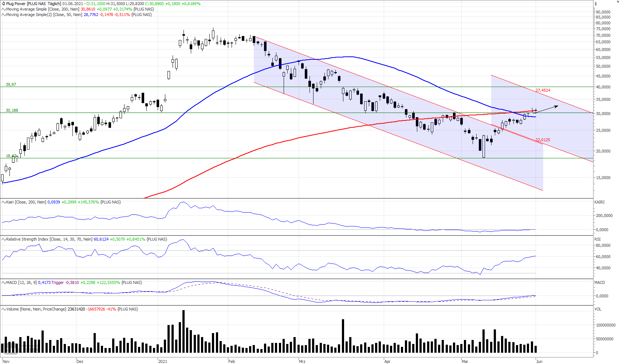This screenshot has width=619, height=364.
Task: Click the Mrz marker on the time axis
Action: [302, 361]
